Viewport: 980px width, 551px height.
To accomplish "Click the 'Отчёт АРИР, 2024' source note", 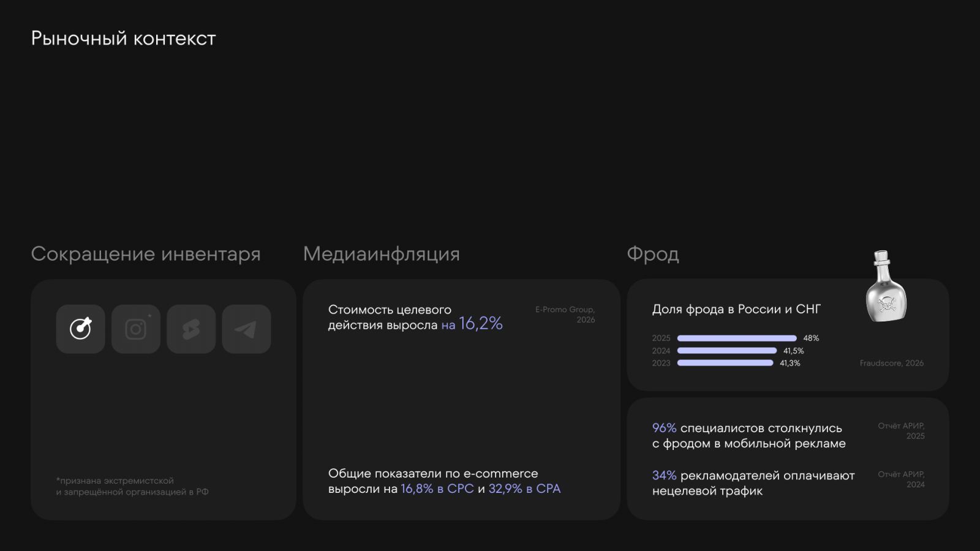I will (901, 479).
